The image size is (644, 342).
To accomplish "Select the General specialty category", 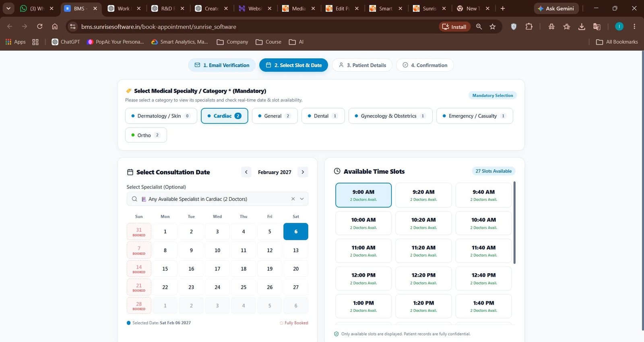I will 275,116.
